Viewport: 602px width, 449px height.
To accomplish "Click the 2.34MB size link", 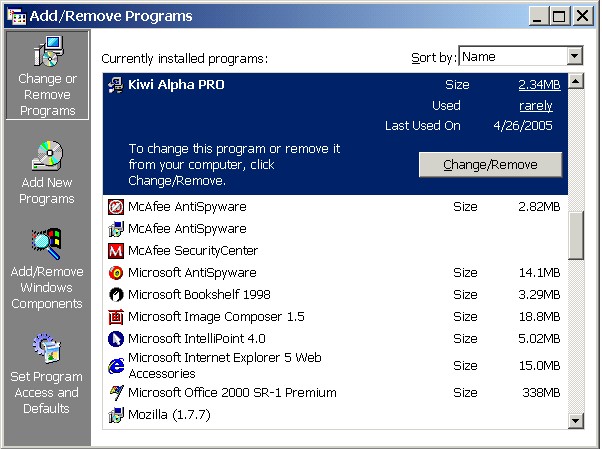I will click(539, 84).
